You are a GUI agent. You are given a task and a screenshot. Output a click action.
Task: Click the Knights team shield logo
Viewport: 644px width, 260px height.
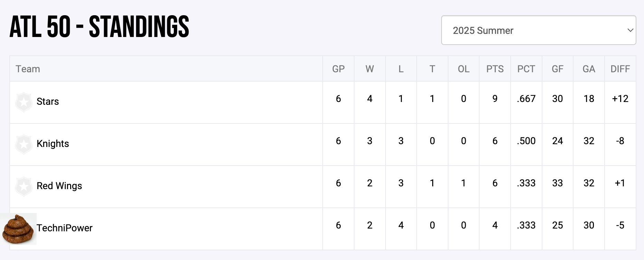24,144
